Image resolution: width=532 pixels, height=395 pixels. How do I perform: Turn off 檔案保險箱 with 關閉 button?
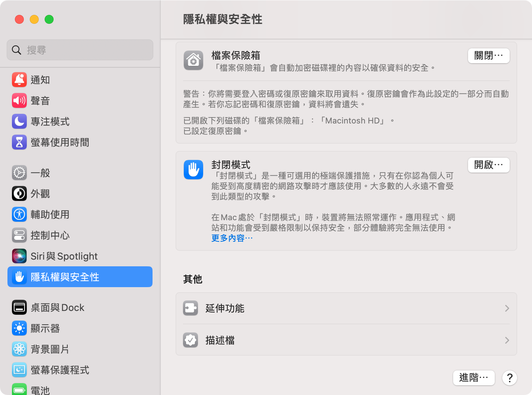tap(488, 56)
